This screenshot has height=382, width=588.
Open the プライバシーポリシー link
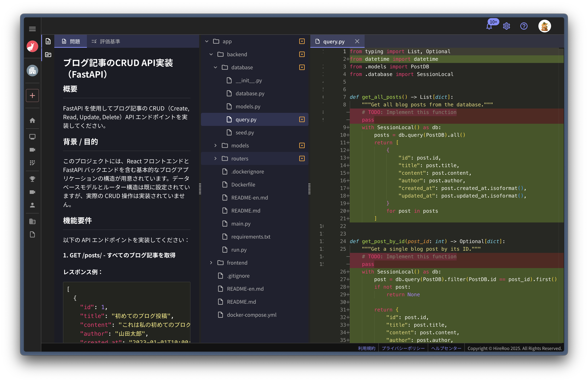pyautogui.click(x=403, y=348)
